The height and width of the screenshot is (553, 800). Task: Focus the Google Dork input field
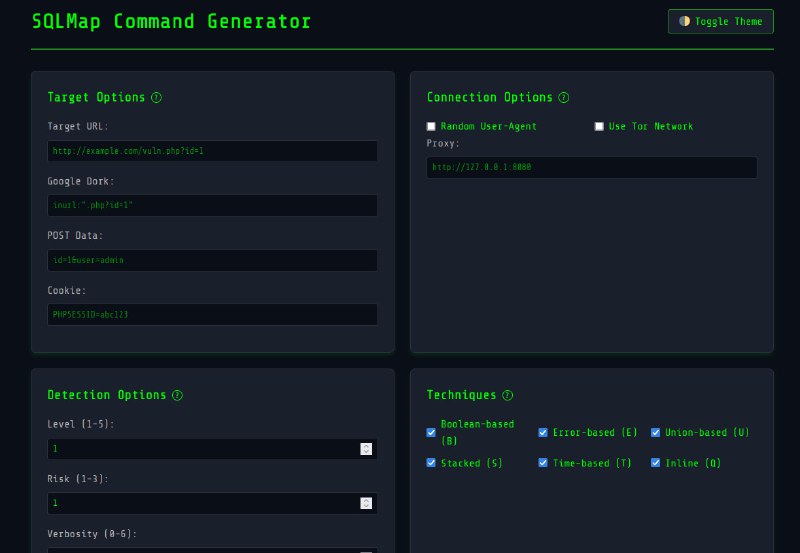[212, 206]
